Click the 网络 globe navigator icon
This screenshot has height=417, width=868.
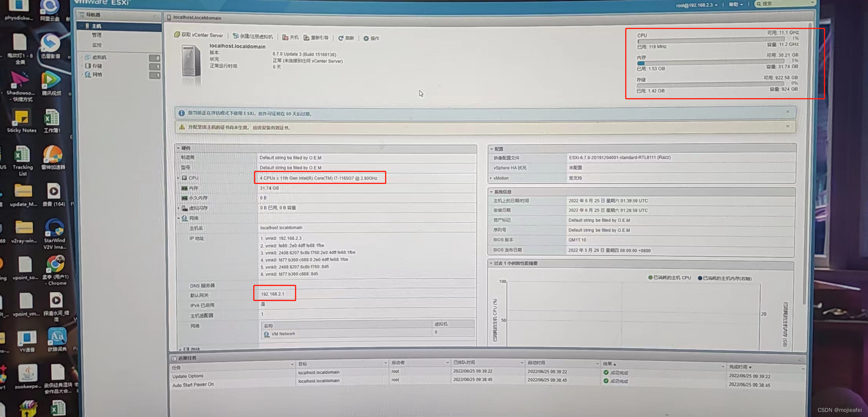coord(88,74)
